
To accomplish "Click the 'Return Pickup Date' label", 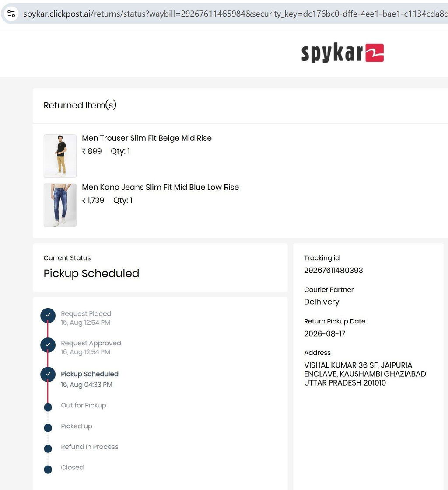I will pos(335,321).
